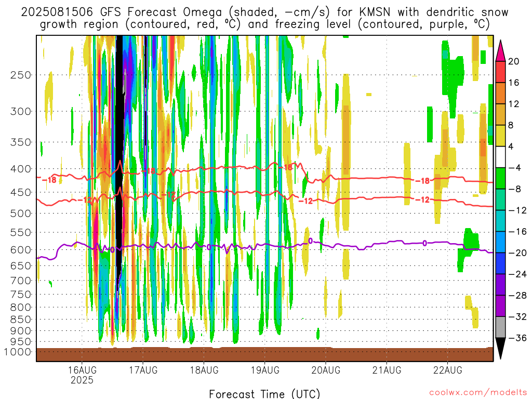Click the gray colorbar swatch between -32 and -36

(500, 327)
